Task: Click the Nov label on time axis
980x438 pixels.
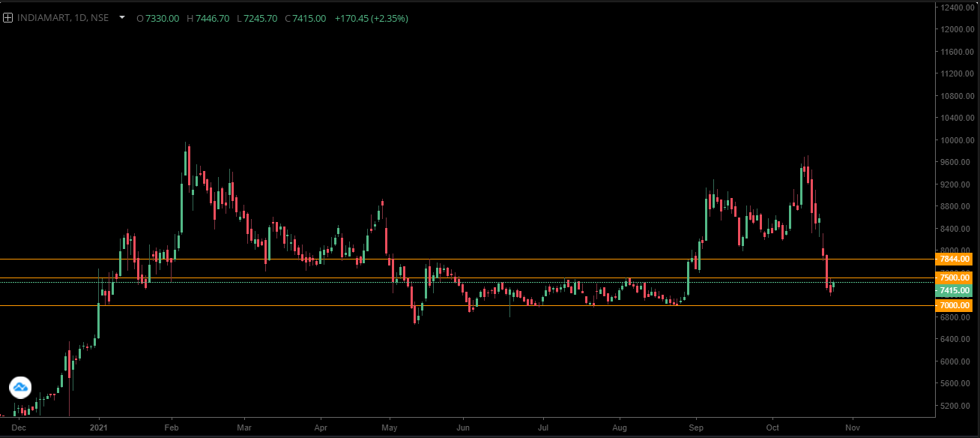Action: pos(852,427)
